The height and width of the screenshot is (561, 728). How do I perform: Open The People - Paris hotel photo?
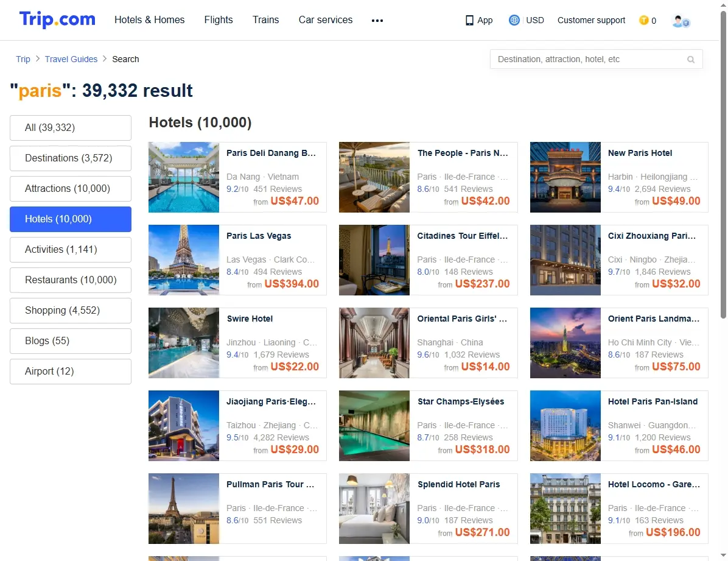coord(374,177)
